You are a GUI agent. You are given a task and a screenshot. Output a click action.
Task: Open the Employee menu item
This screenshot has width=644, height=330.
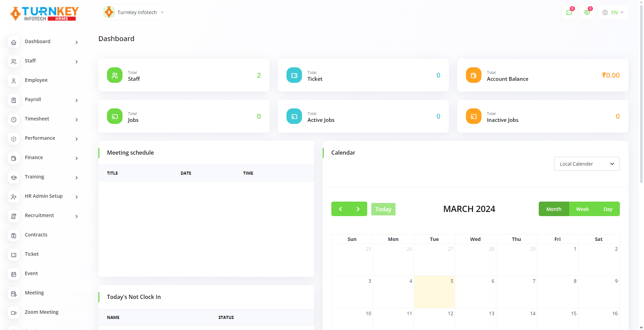(x=36, y=80)
